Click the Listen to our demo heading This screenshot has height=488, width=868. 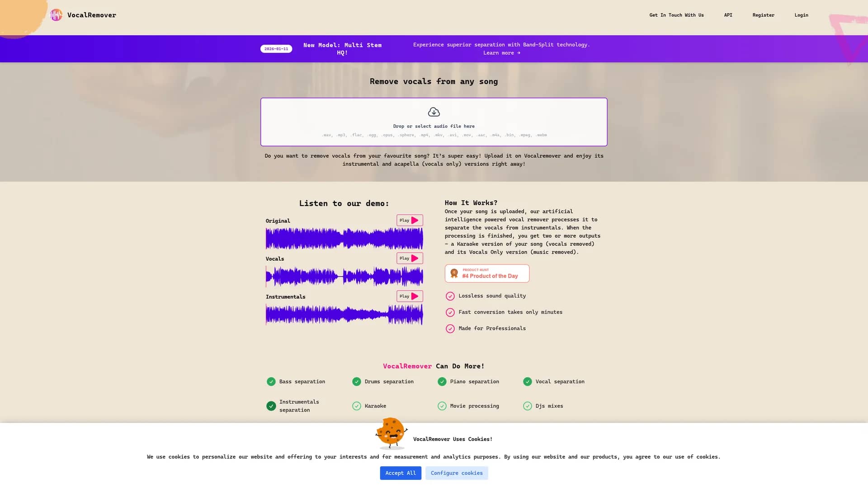coord(344,203)
